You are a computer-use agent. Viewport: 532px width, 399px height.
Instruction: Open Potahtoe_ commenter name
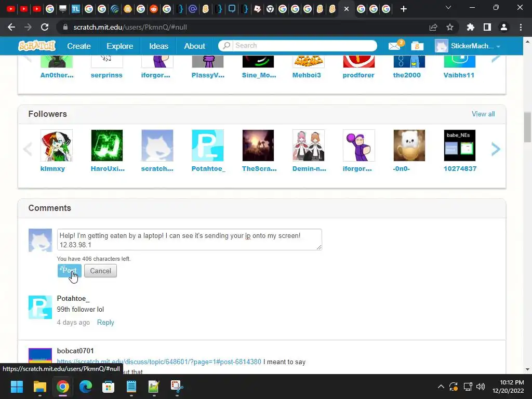pos(73,299)
